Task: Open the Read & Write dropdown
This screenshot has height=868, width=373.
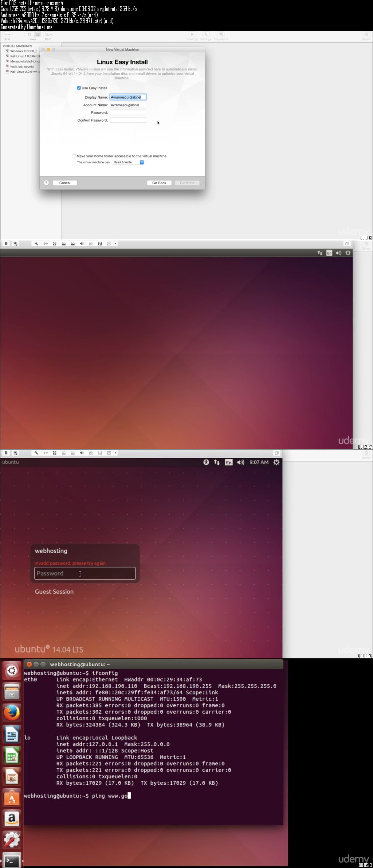Action: click(128, 162)
